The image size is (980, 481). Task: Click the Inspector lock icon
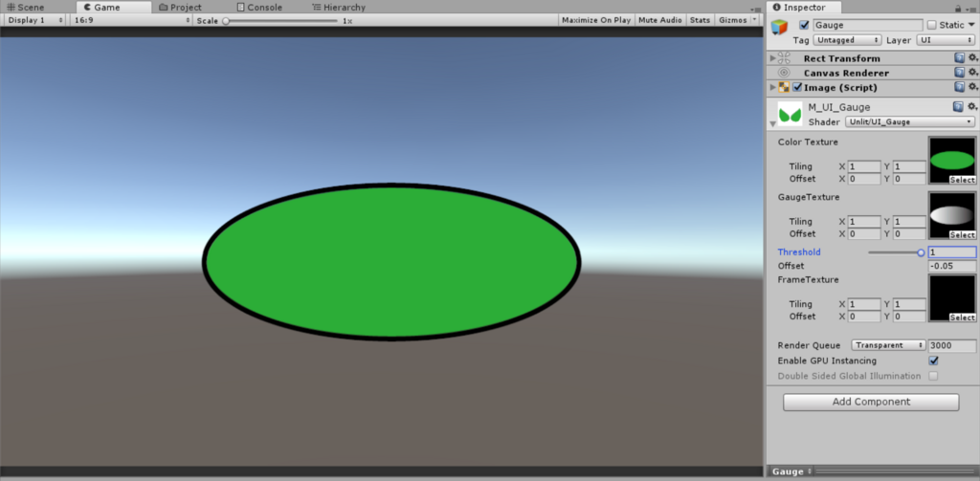coord(958,8)
